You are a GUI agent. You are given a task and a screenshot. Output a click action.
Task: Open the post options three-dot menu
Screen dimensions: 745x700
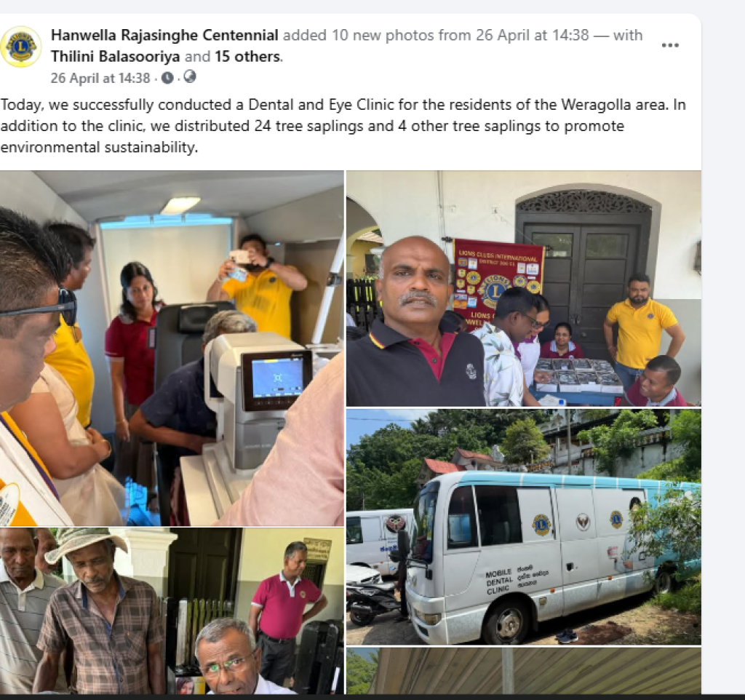click(x=669, y=45)
